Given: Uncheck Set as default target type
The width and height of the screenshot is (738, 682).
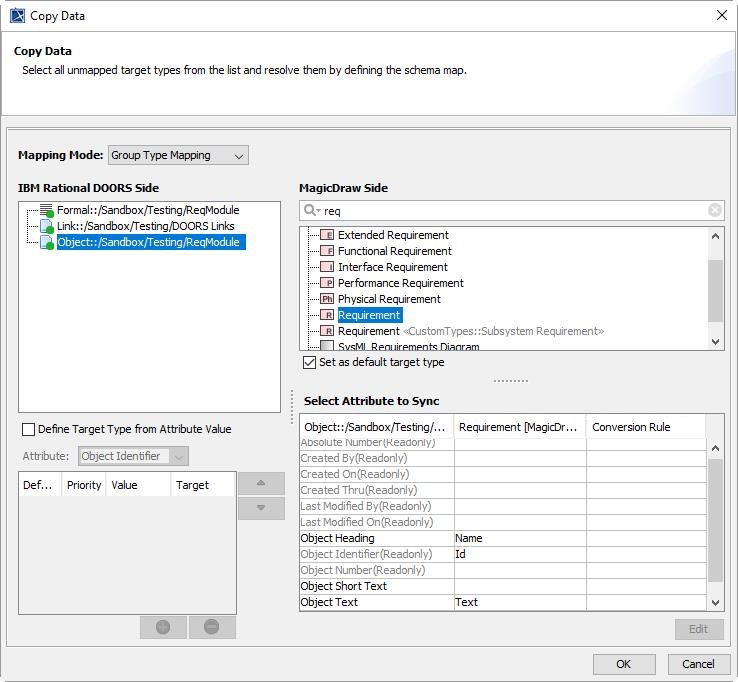Looking at the screenshot, I should pos(309,362).
